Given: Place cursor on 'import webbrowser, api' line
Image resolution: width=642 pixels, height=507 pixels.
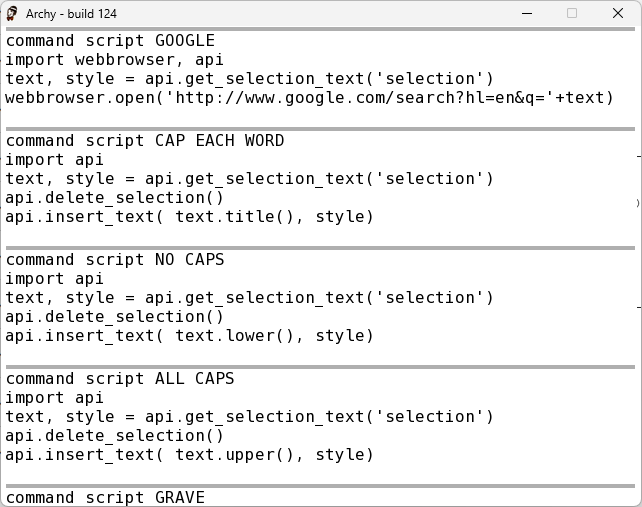Looking at the screenshot, I should click(114, 60).
